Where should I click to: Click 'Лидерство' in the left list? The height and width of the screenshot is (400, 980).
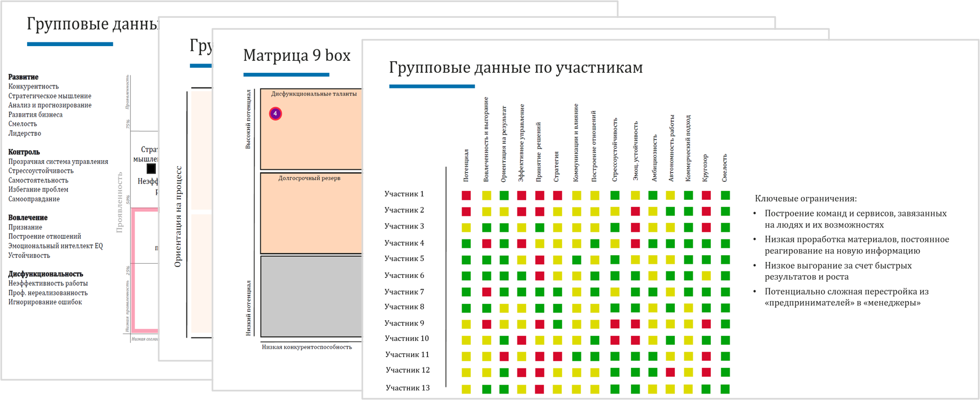pos(24,134)
